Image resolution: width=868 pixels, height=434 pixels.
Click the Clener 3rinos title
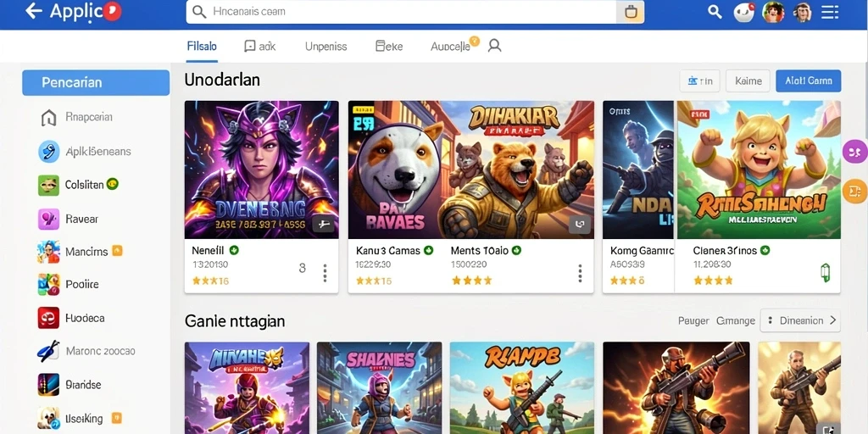[725, 251]
